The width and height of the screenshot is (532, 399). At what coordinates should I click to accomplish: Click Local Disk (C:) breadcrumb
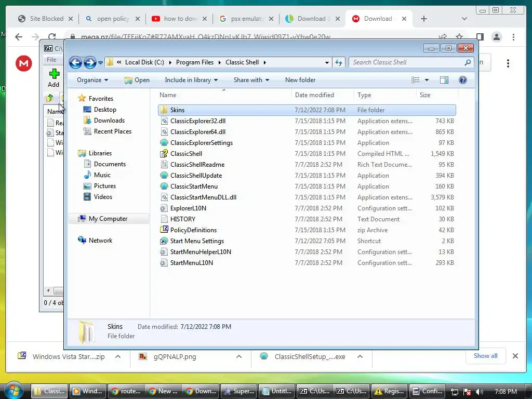(144, 62)
